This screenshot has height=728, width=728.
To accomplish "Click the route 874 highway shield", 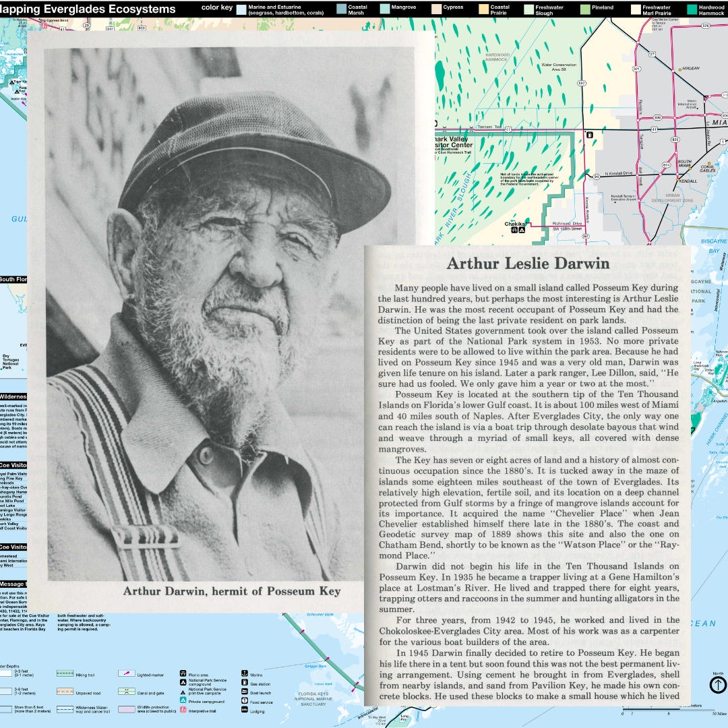I will (x=666, y=165).
